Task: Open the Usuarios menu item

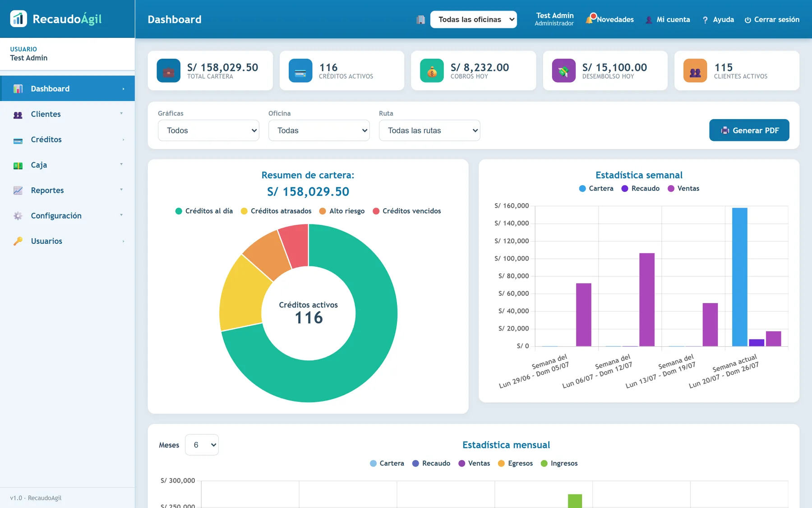Action: (67, 241)
